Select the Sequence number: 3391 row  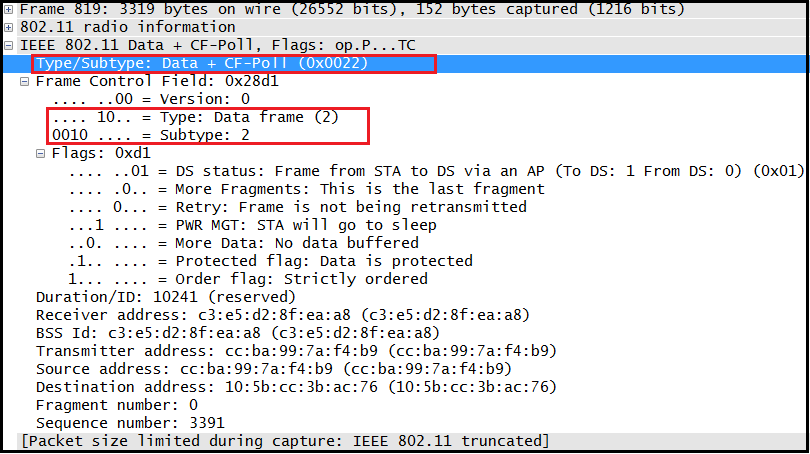[x=131, y=423]
